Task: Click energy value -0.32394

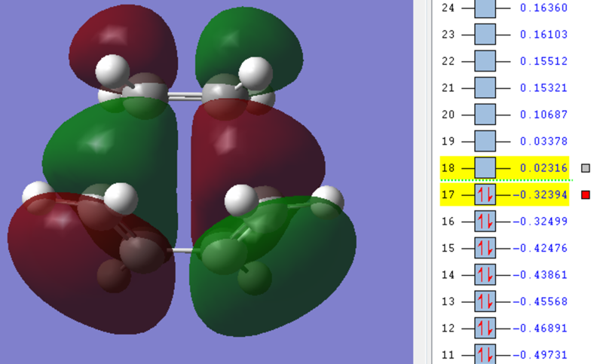Action: [x=540, y=195]
